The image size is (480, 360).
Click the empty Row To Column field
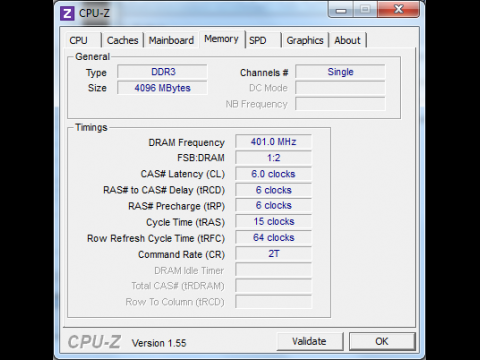click(273, 302)
